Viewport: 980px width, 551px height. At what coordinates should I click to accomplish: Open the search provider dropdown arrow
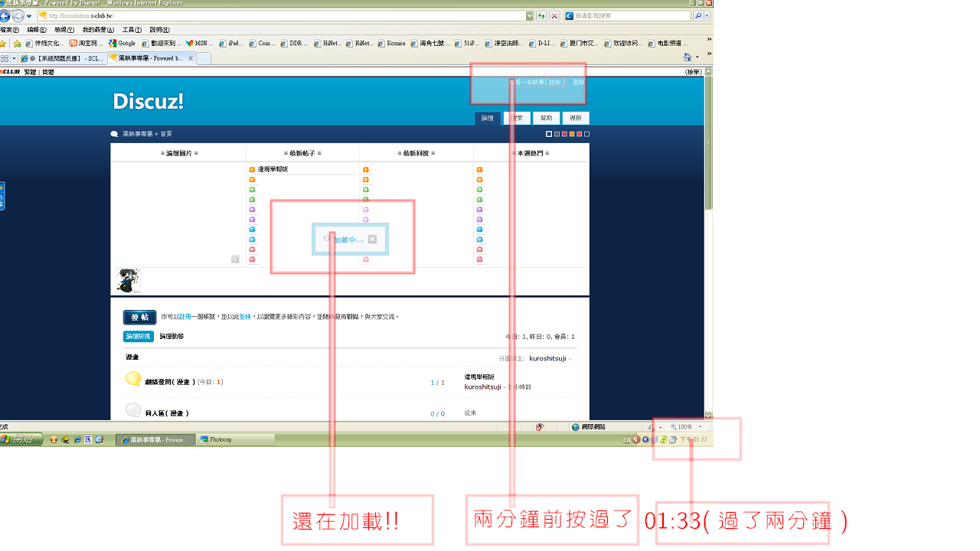(707, 16)
